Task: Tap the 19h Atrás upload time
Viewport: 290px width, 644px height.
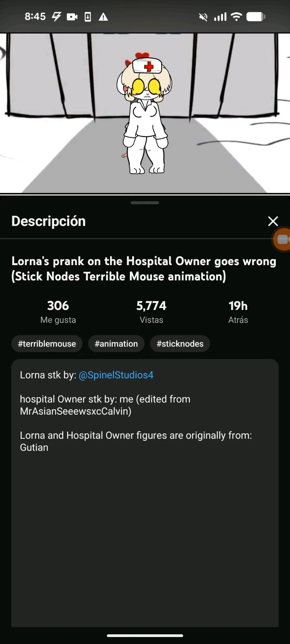Action: coord(238,311)
